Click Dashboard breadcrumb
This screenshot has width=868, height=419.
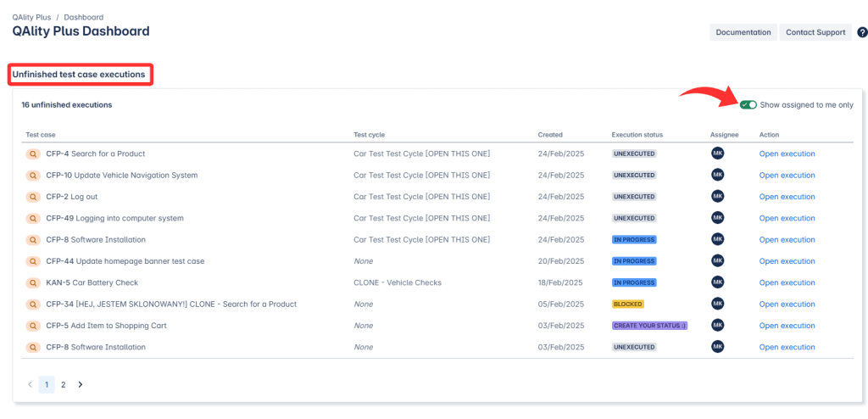click(x=84, y=17)
